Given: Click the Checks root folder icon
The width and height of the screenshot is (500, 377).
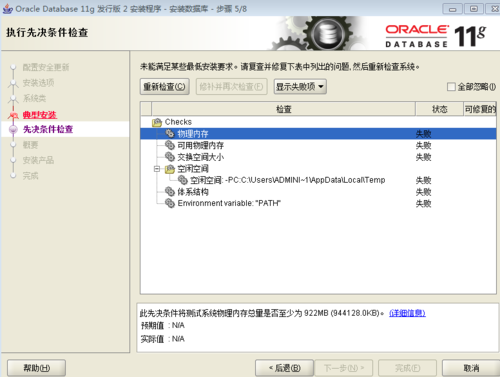Looking at the screenshot, I should pos(157,122).
